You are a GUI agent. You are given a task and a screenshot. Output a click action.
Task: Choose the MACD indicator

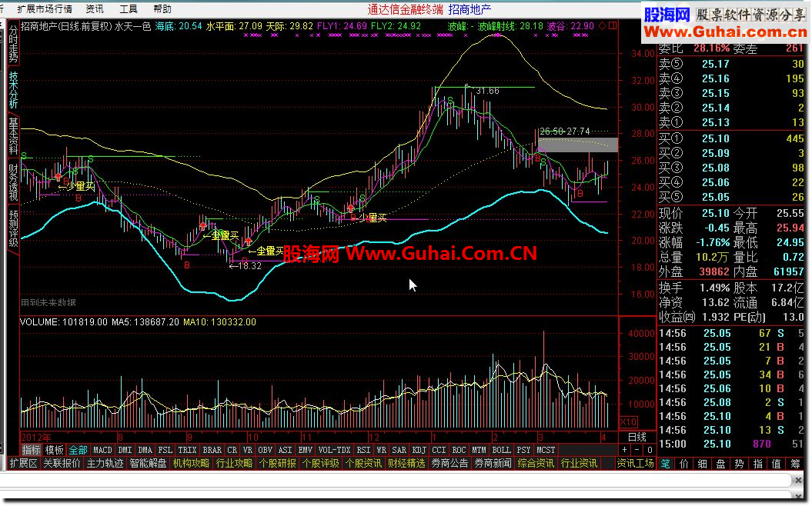(102, 450)
